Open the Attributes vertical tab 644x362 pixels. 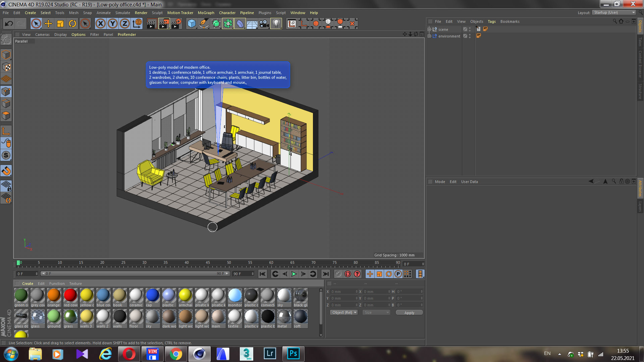(640, 188)
